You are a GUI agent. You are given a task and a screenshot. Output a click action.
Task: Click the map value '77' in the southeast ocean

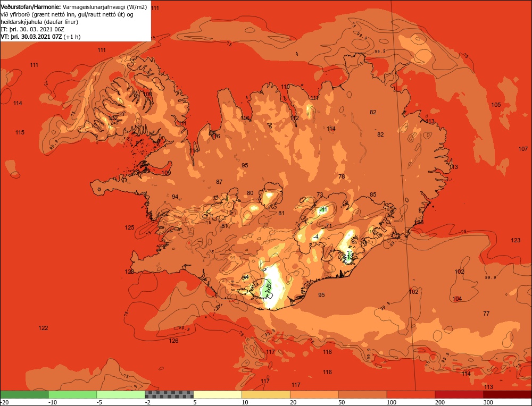tap(486, 314)
